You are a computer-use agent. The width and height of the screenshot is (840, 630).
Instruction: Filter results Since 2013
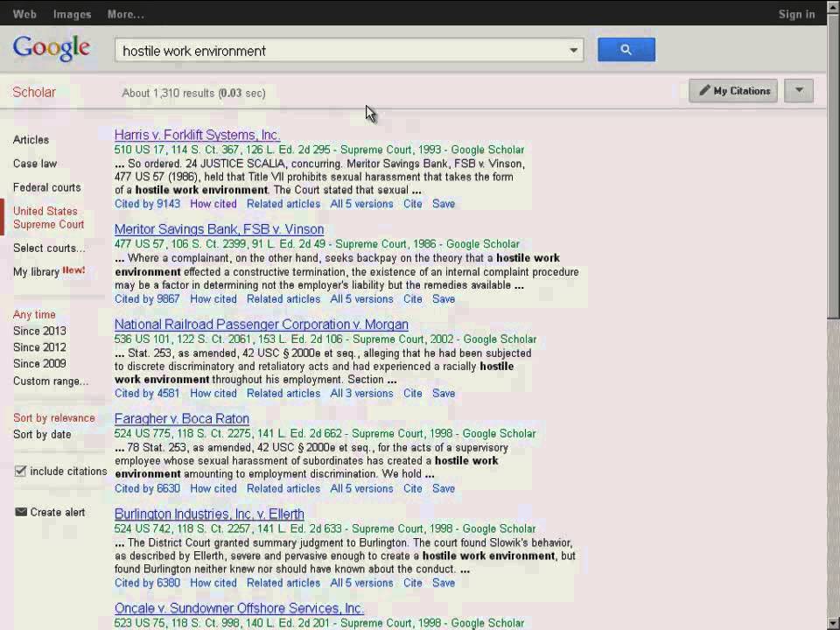coord(39,331)
